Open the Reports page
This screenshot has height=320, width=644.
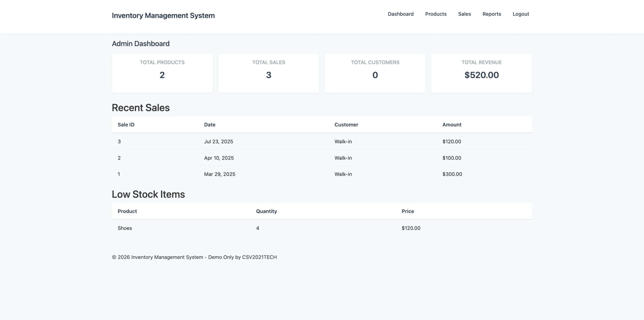(x=492, y=14)
